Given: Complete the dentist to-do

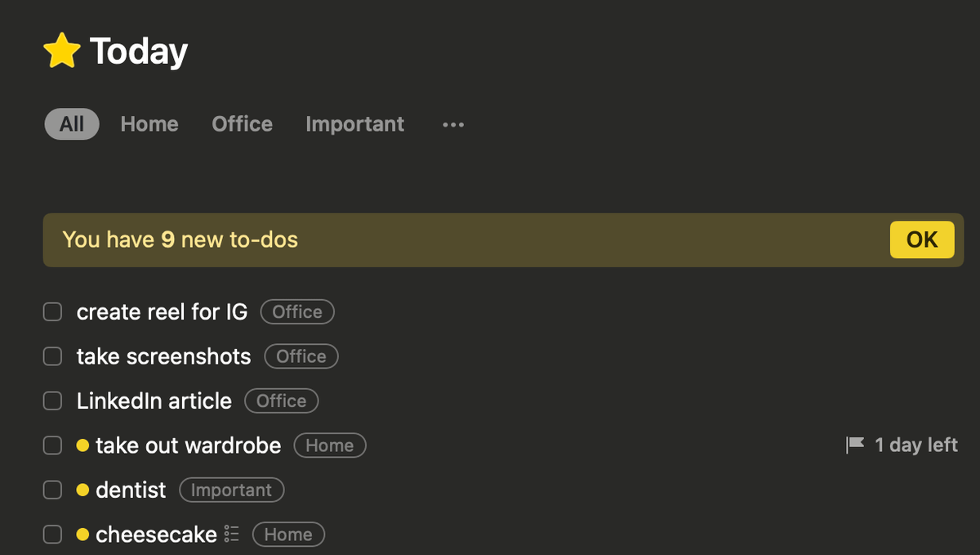Looking at the screenshot, I should (52, 489).
